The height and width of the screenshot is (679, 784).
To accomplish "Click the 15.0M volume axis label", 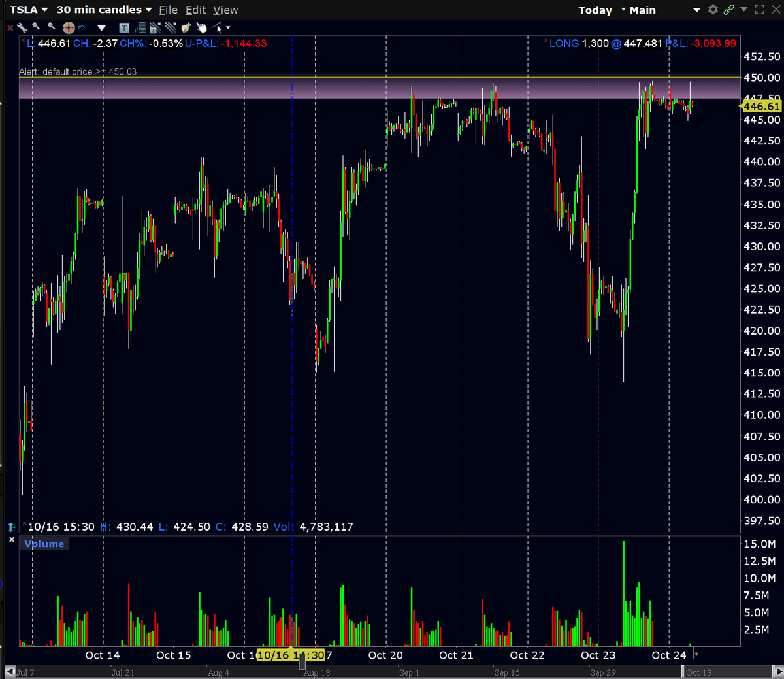I will [x=760, y=544].
